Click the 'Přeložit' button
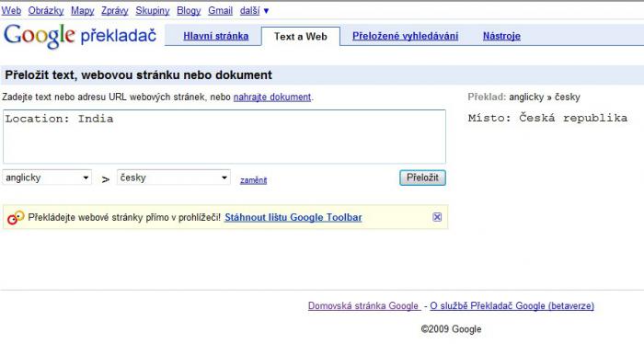The width and height of the screenshot is (644, 344). [422, 178]
